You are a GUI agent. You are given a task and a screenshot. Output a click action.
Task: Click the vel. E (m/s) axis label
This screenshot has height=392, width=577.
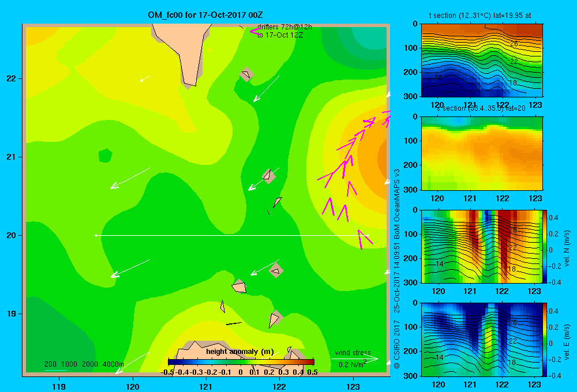click(x=567, y=342)
